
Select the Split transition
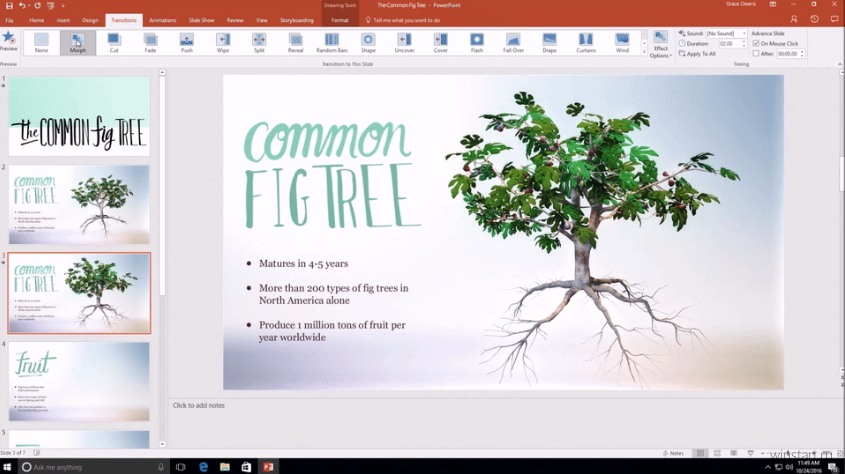(x=259, y=43)
